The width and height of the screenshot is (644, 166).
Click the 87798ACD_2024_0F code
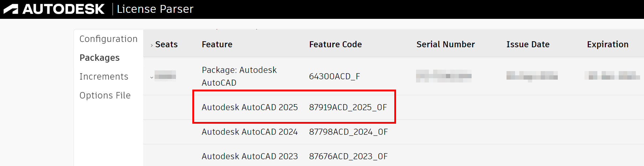click(x=348, y=132)
